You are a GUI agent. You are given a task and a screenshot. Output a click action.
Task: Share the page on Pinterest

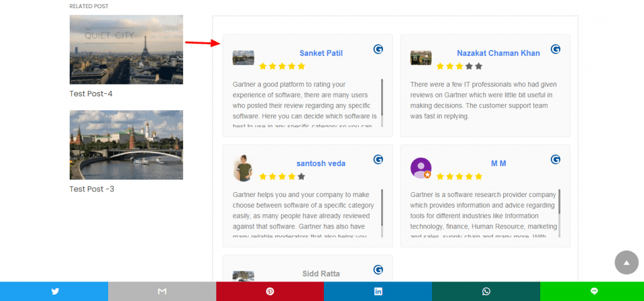[x=270, y=292]
